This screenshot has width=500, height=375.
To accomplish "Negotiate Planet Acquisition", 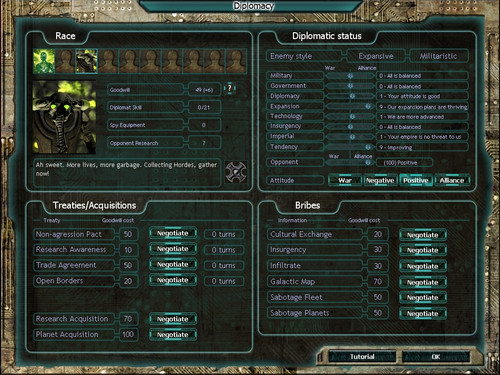I will tap(173, 334).
